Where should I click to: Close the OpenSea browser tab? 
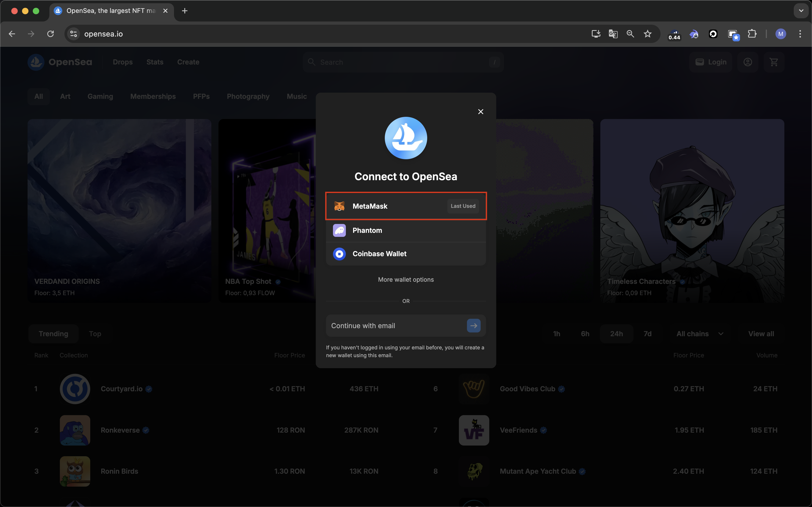[x=165, y=11]
